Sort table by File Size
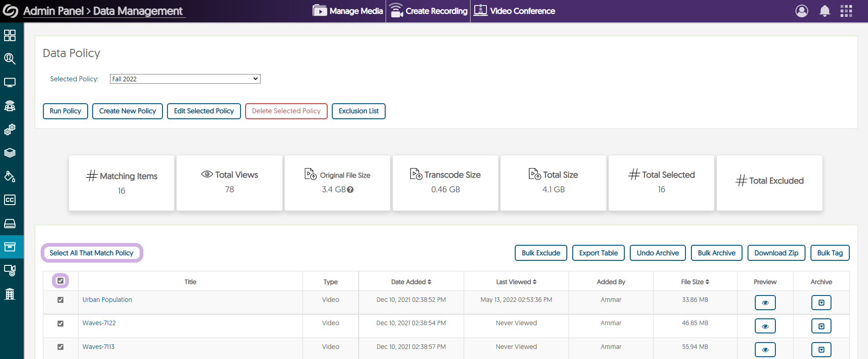 click(x=695, y=282)
